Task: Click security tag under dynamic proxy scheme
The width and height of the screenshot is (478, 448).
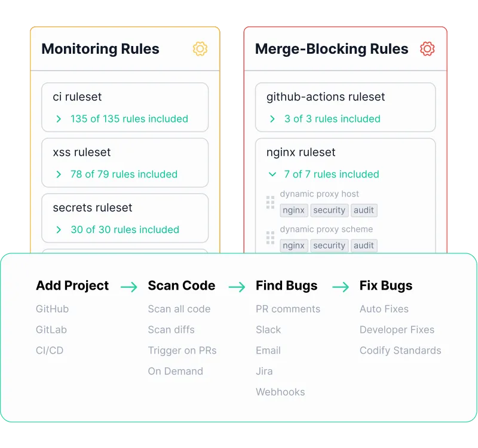Action: (329, 246)
